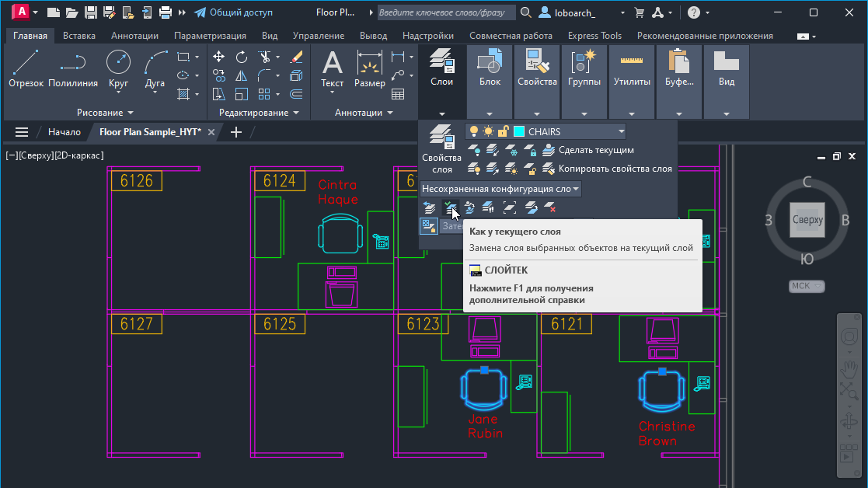
Task: Select the Полилиния polyline tool
Action: [x=72, y=68]
